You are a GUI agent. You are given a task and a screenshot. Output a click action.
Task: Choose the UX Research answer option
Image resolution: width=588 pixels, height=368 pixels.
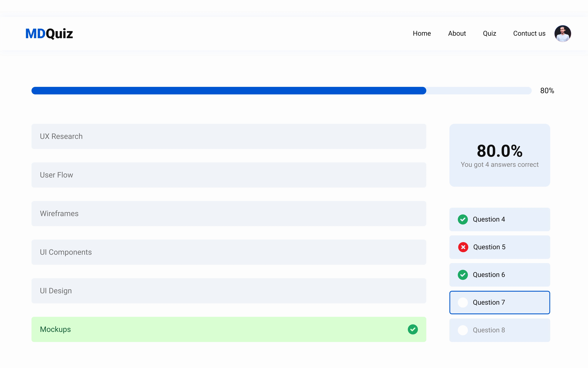228,136
